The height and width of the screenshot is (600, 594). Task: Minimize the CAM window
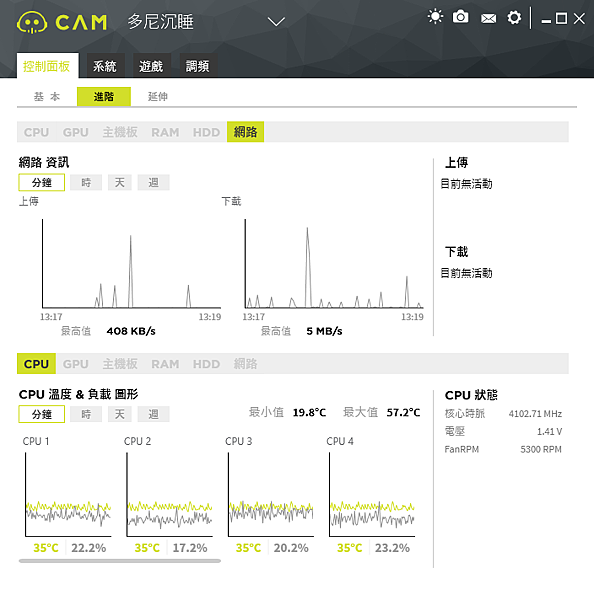pos(546,21)
